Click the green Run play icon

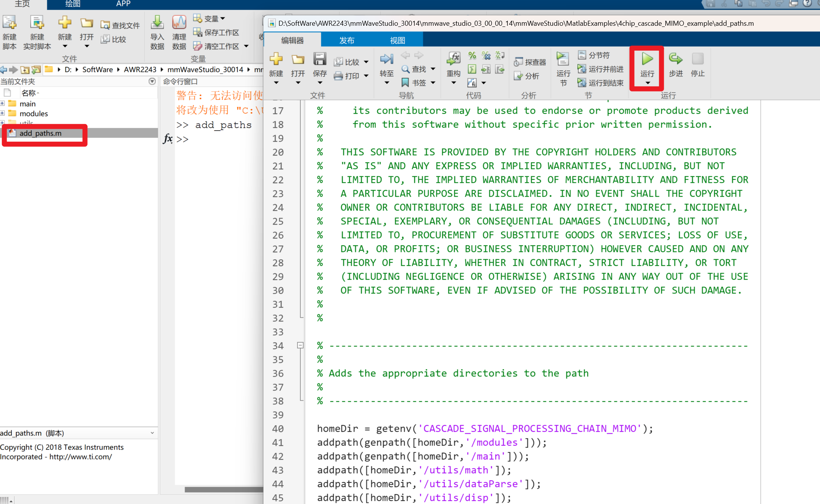tap(647, 59)
